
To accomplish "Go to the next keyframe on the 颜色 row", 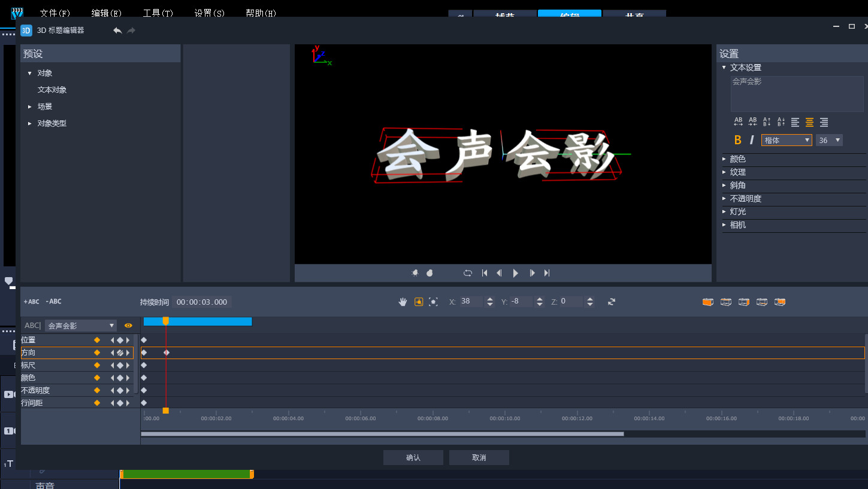I will click(x=128, y=378).
